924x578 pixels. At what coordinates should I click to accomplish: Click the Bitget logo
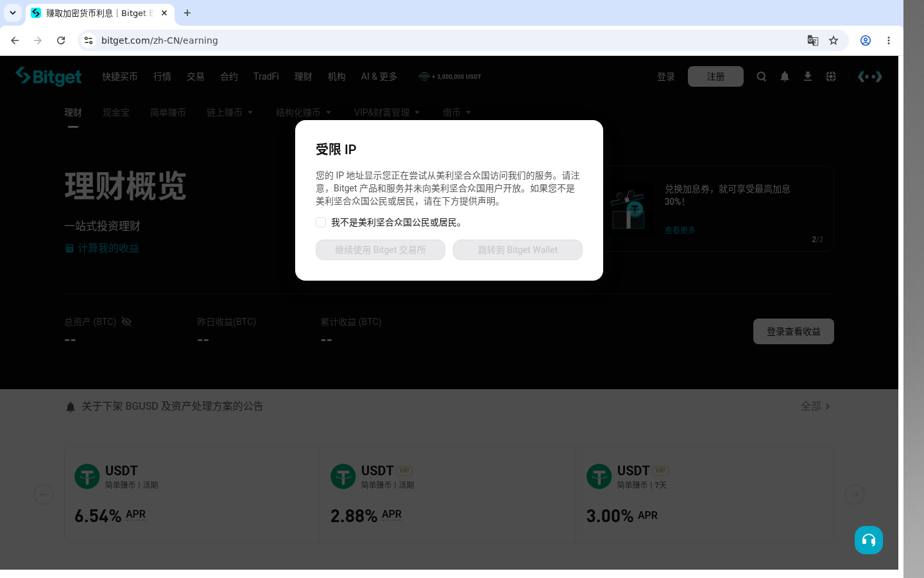[x=49, y=76]
